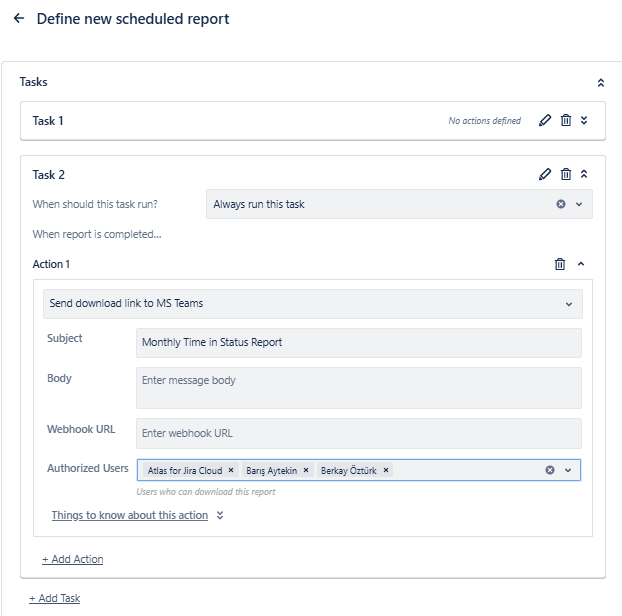Clear all Authorized Users with the X icon

pos(549,470)
